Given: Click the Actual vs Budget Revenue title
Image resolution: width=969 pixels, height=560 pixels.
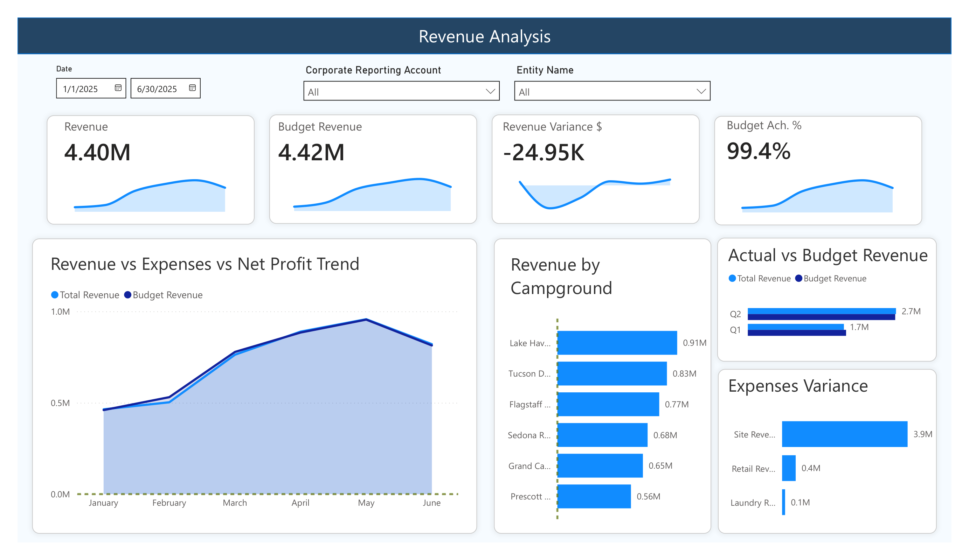Looking at the screenshot, I should pos(828,255).
